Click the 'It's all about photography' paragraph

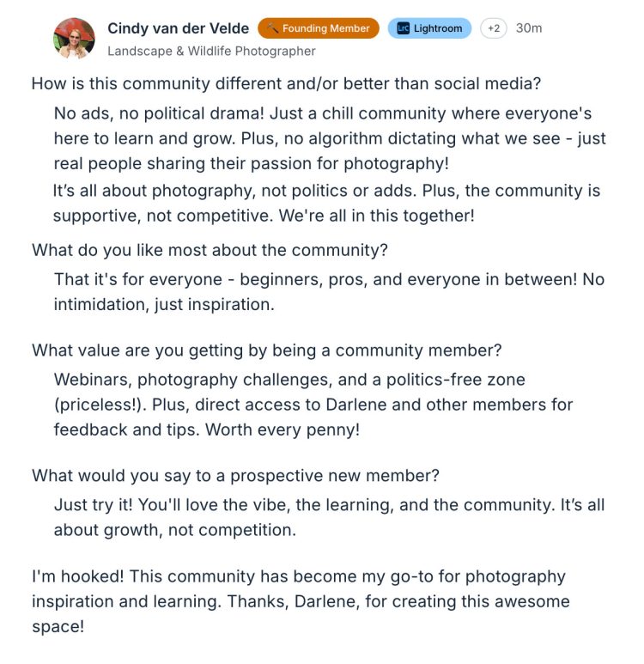326,203
